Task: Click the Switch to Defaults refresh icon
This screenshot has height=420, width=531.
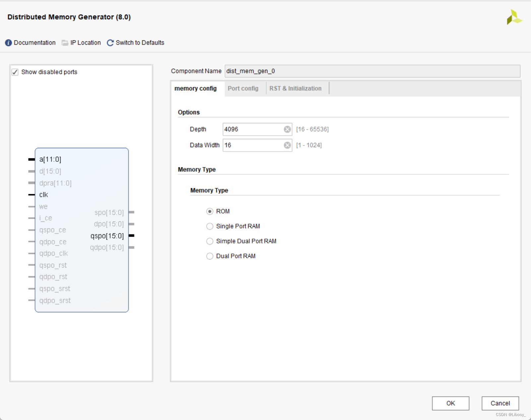Action: (x=110, y=43)
